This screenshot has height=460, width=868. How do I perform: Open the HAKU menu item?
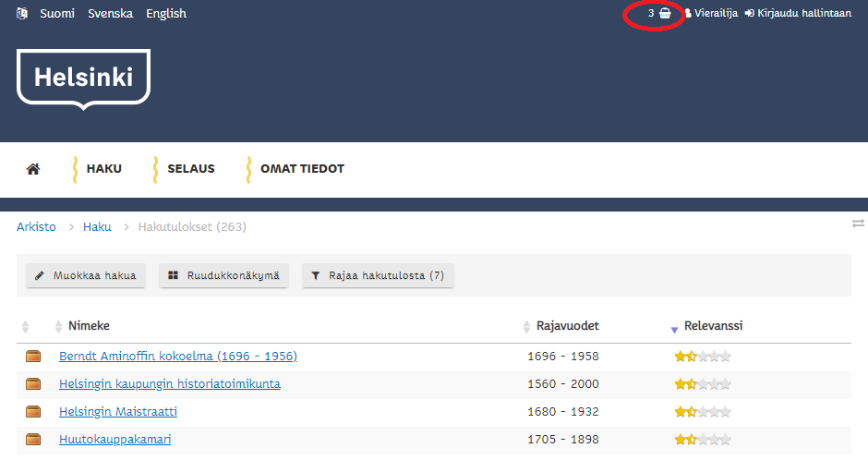(x=103, y=169)
